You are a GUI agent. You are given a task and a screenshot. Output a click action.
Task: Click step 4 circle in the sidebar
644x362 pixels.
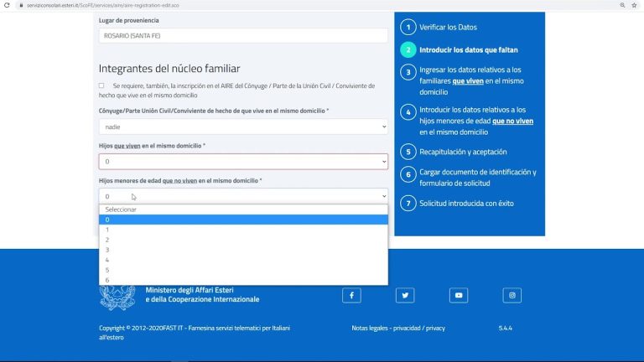pos(408,112)
